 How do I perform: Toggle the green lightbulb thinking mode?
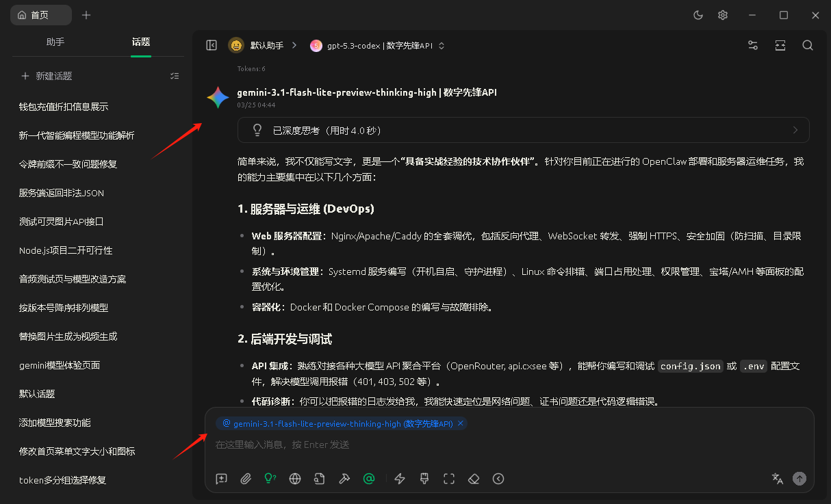coord(270,479)
